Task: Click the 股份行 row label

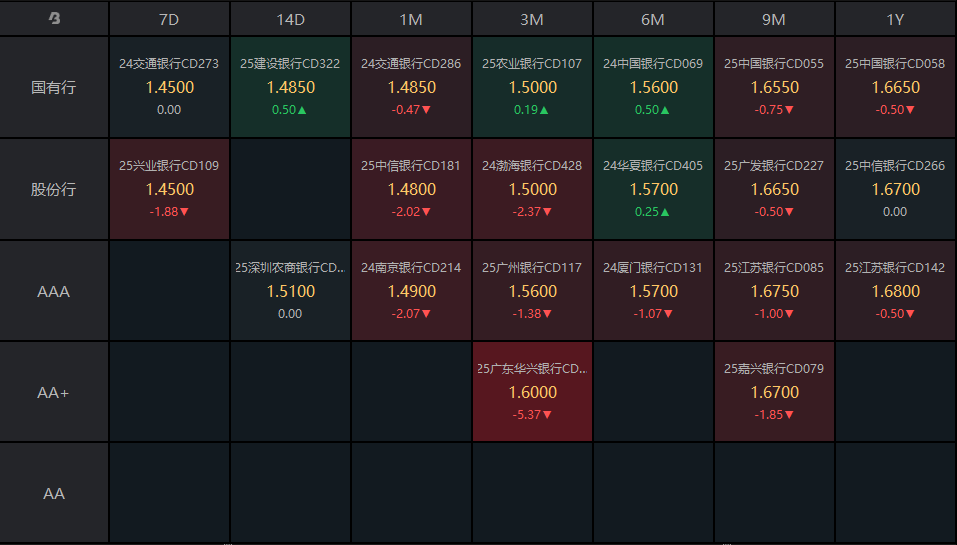Action: click(54, 189)
